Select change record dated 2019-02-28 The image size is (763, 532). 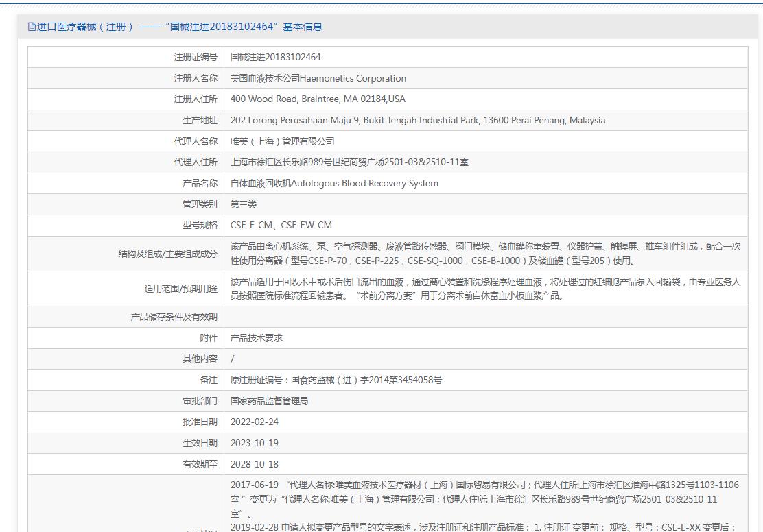click(483, 527)
